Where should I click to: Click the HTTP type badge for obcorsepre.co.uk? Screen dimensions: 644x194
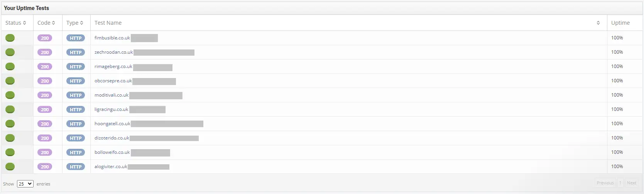(x=76, y=81)
